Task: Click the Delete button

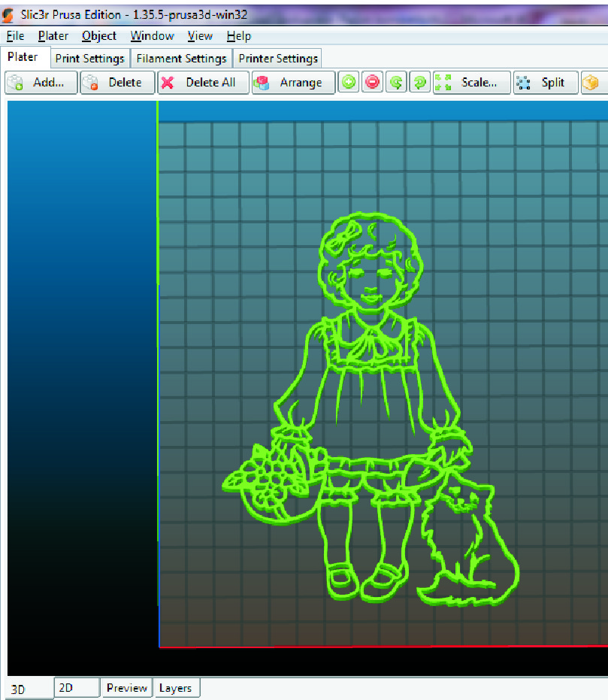Action: (117, 83)
